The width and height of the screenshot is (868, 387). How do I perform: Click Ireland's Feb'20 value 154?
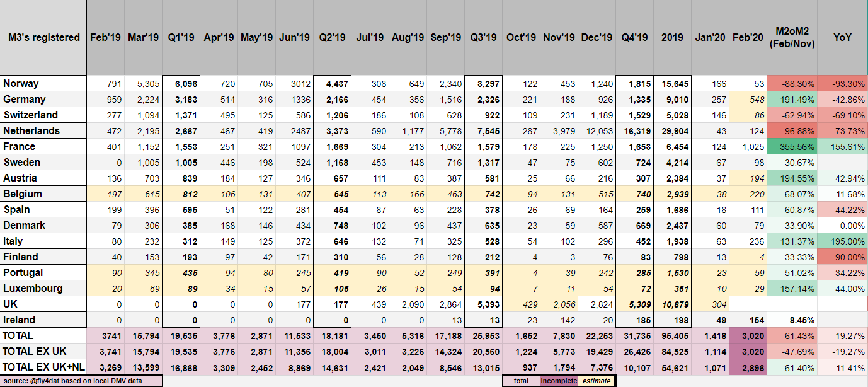[748, 320]
